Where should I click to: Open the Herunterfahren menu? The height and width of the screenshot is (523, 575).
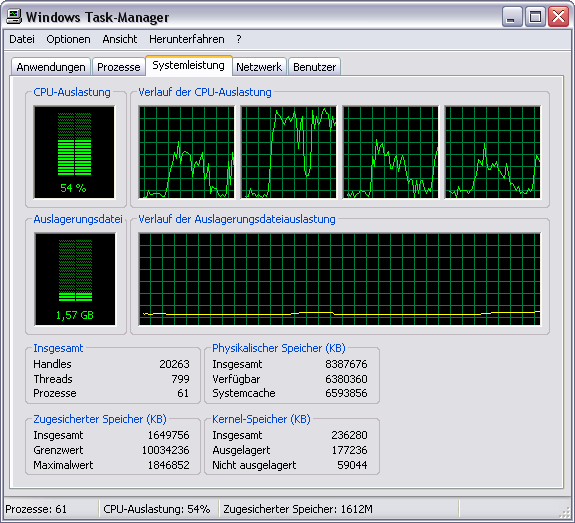tap(187, 39)
